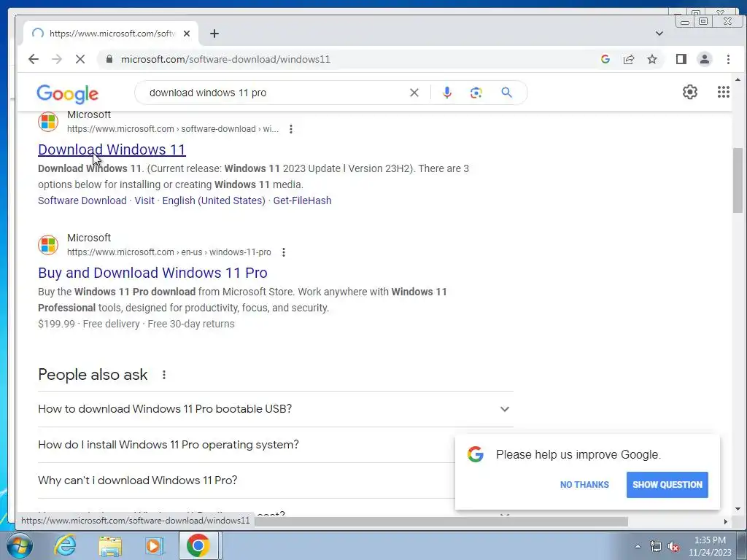Open the Download Windows 11 link

[x=112, y=149]
